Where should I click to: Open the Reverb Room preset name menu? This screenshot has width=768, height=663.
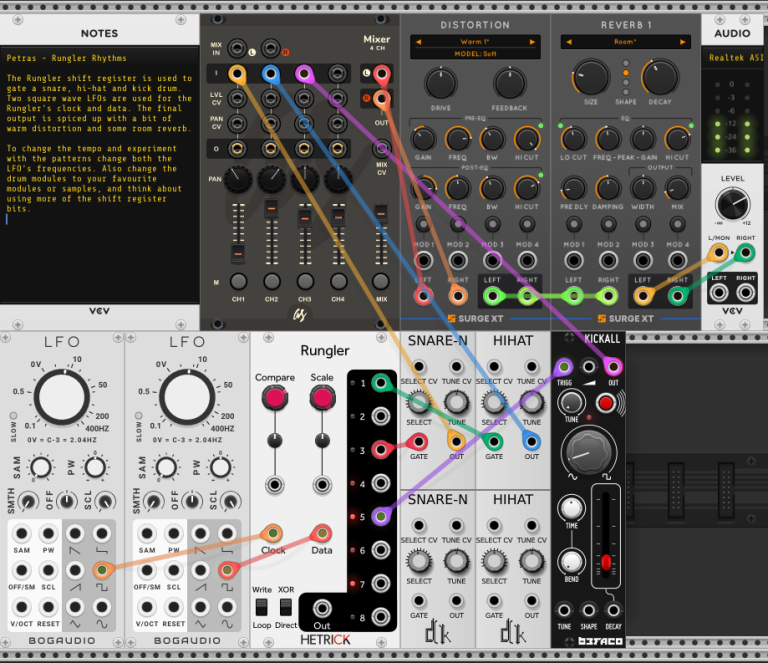(625, 42)
